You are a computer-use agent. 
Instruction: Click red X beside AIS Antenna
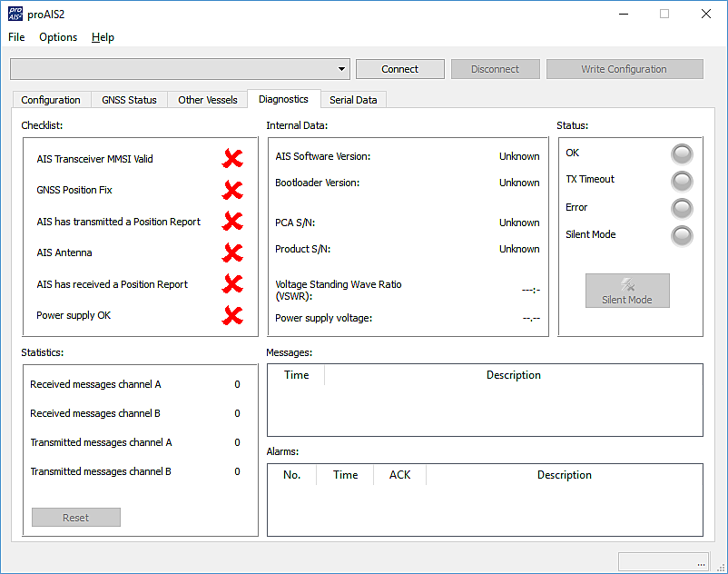[232, 252]
